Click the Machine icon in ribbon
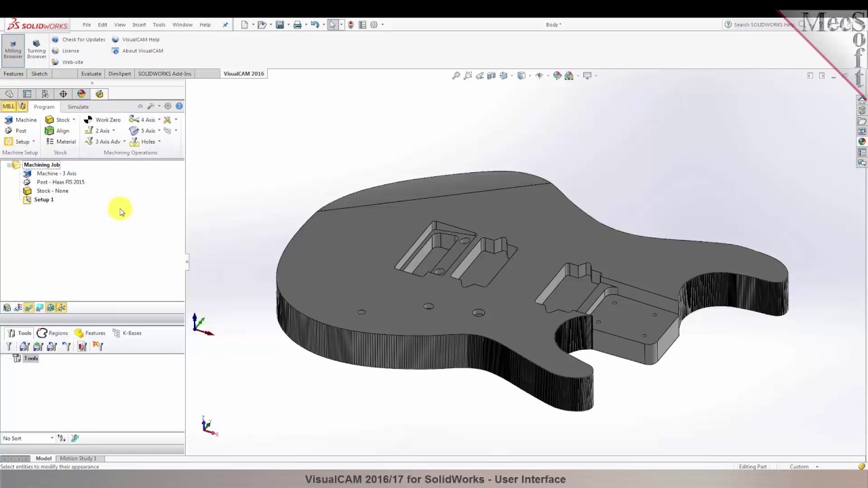868x488 pixels. pos(8,120)
